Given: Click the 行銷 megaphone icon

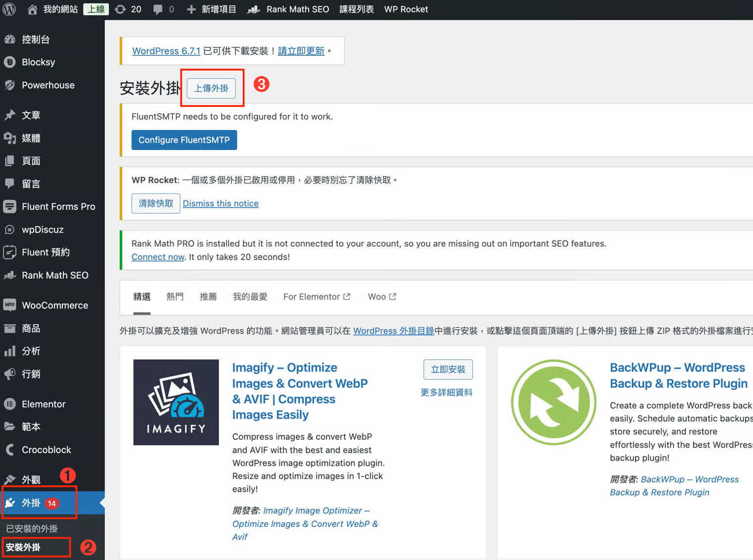Looking at the screenshot, I should (10, 374).
